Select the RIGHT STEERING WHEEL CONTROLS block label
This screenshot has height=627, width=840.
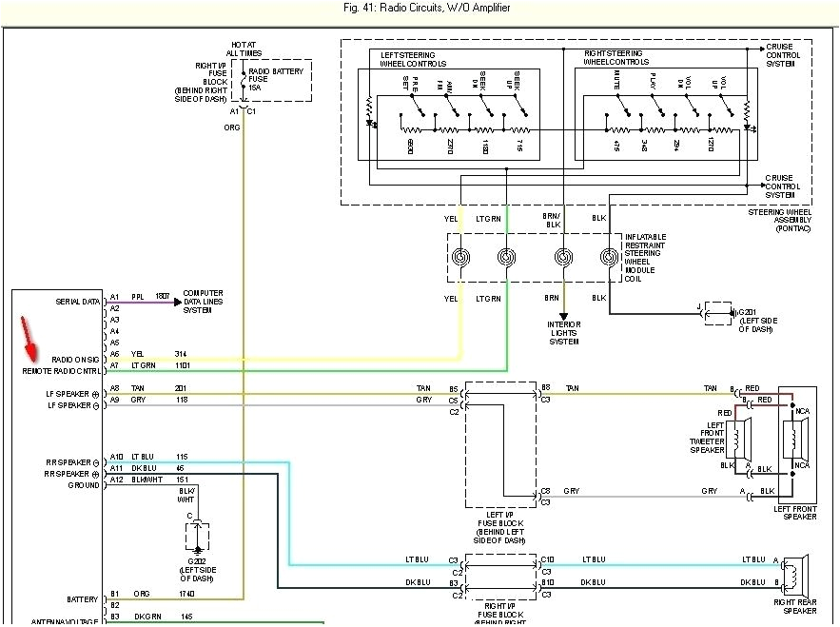click(615, 57)
